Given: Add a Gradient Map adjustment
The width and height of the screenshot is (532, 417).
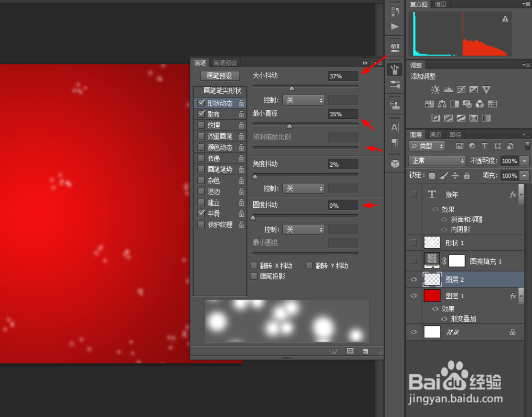Looking at the screenshot, I should click(x=486, y=118).
